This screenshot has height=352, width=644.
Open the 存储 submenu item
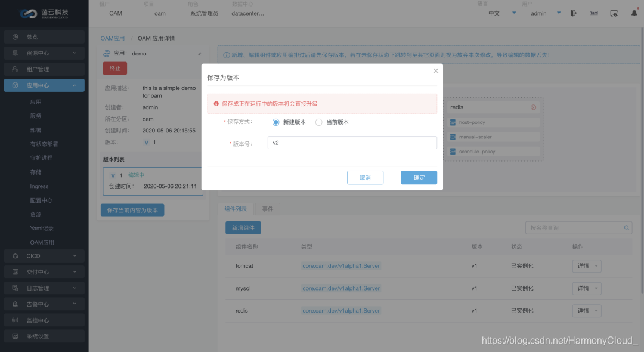(x=36, y=172)
